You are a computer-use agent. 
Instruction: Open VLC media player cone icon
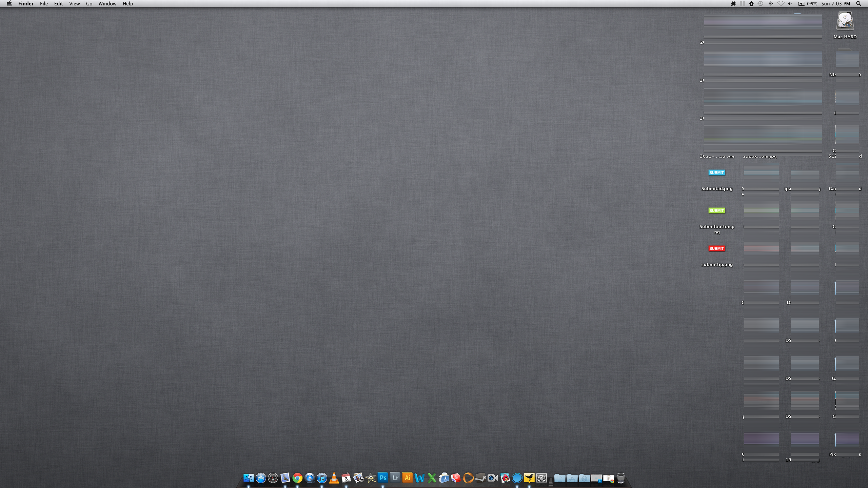click(334, 478)
